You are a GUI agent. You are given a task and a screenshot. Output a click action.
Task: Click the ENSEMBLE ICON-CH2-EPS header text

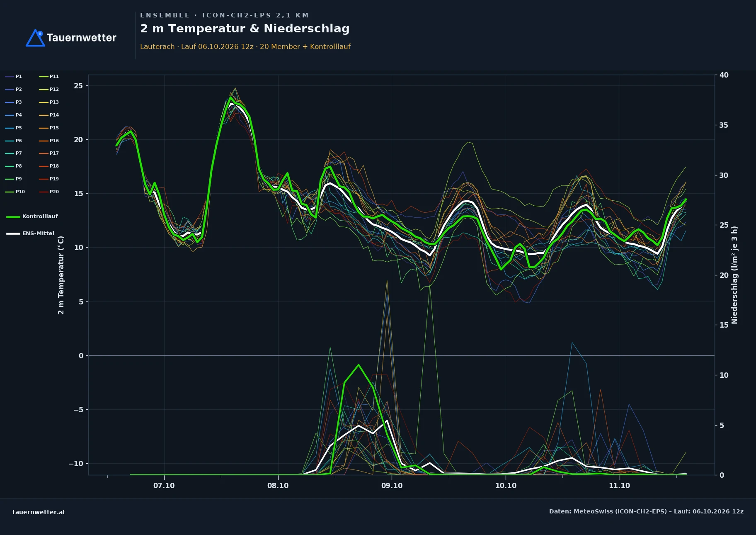tap(225, 15)
